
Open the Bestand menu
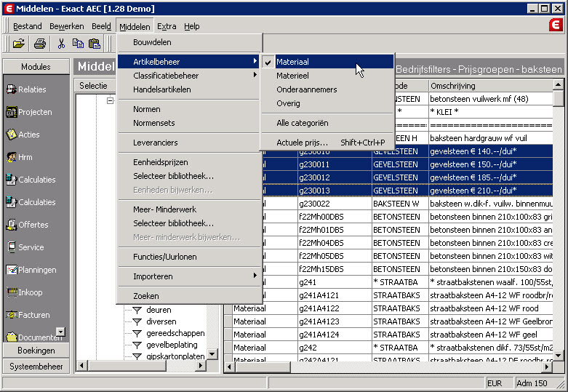pyautogui.click(x=28, y=26)
